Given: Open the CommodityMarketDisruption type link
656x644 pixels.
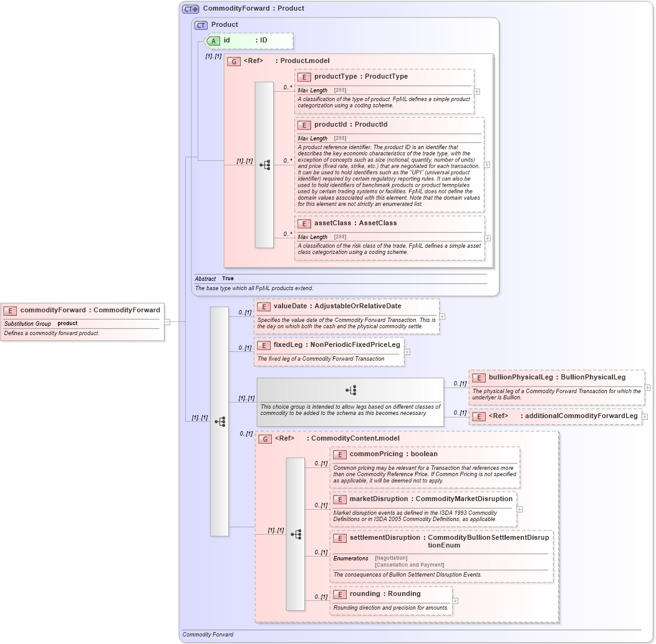Looking at the screenshot, I should (x=464, y=499).
